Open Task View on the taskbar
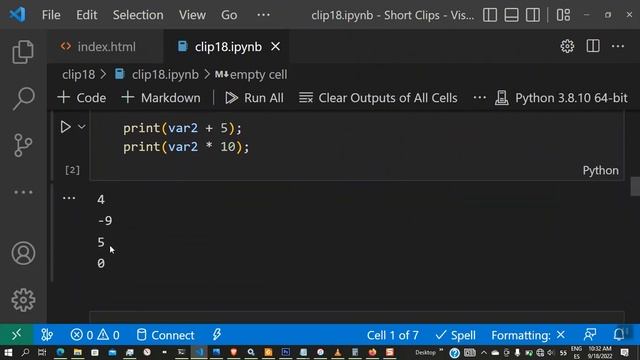 (x=42, y=352)
